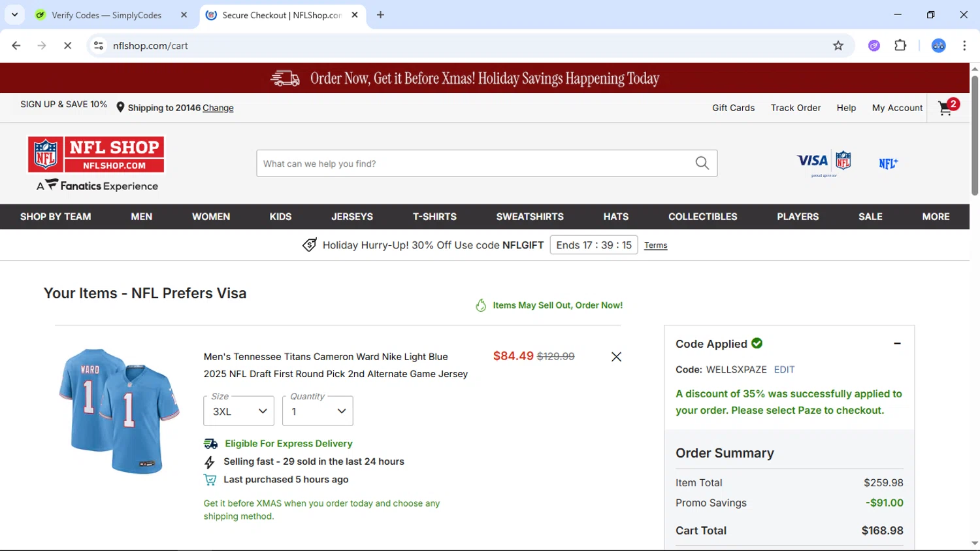The width and height of the screenshot is (980, 551).
Task: Stop page loading with X button
Action: point(67,45)
